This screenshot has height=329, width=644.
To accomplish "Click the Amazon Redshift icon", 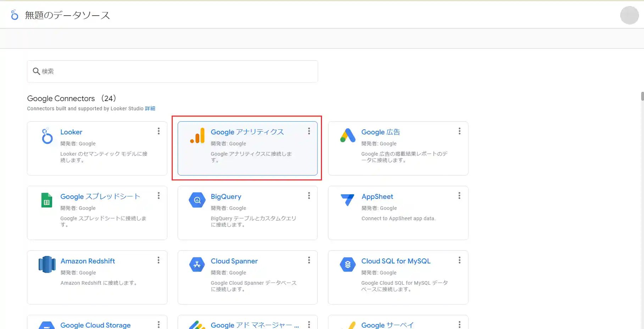I will pos(47,264).
